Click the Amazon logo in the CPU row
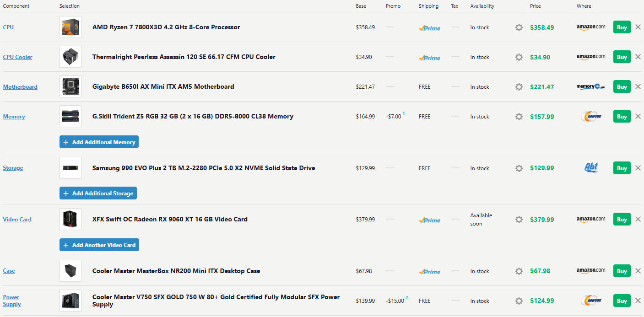Screen dimensions: 644x317 pyautogui.click(x=591, y=27)
